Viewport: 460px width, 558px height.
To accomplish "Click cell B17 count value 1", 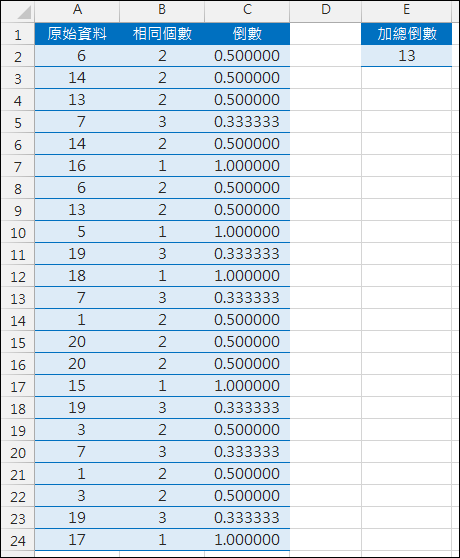I will [x=162, y=386].
